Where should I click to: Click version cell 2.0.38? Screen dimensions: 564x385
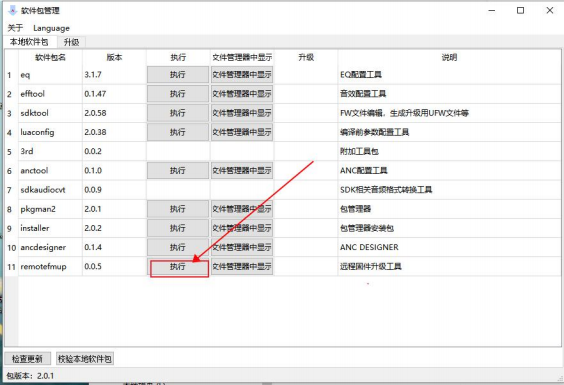(114, 132)
